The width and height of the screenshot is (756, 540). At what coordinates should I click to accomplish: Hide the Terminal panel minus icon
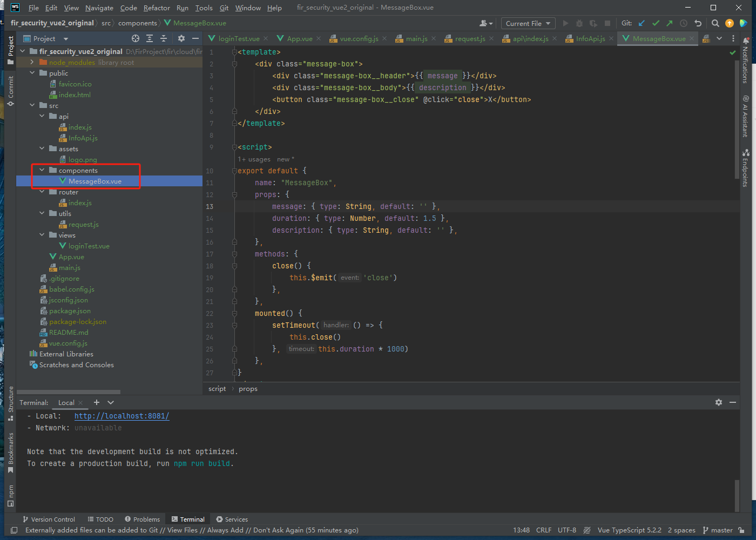pyautogui.click(x=733, y=402)
